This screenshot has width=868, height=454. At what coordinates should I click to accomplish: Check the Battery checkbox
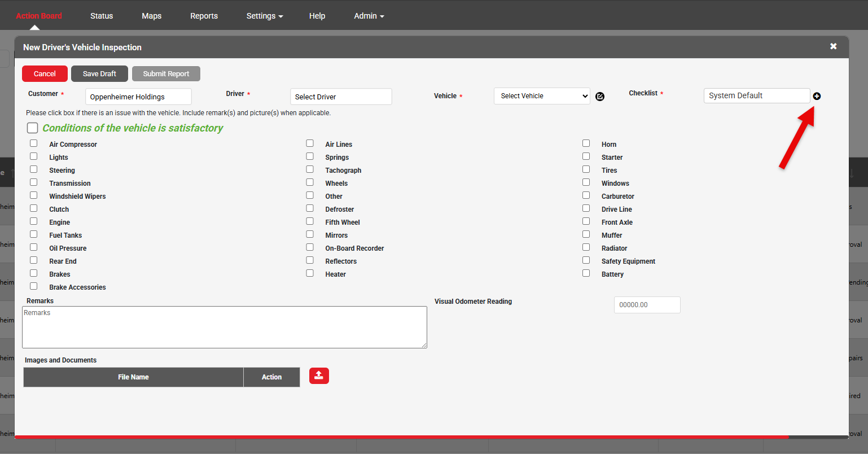pos(586,273)
